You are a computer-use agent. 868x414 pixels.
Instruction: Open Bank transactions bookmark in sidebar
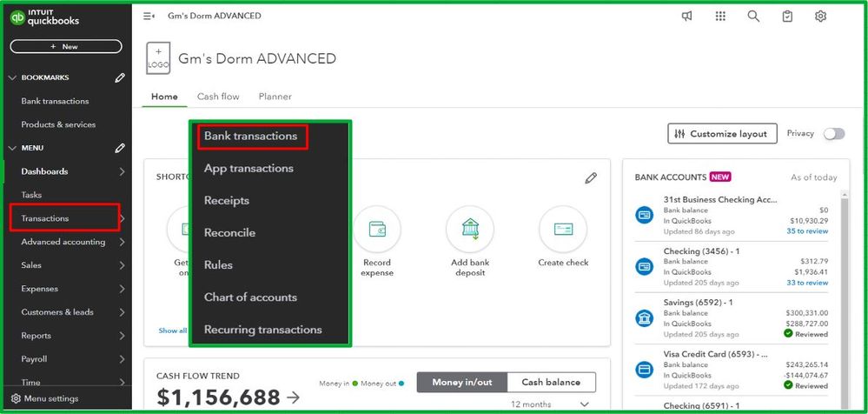tap(55, 102)
